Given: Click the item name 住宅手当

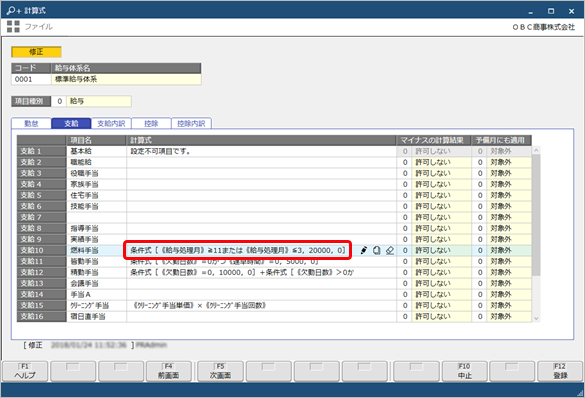Looking at the screenshot, I should (84, 195).
